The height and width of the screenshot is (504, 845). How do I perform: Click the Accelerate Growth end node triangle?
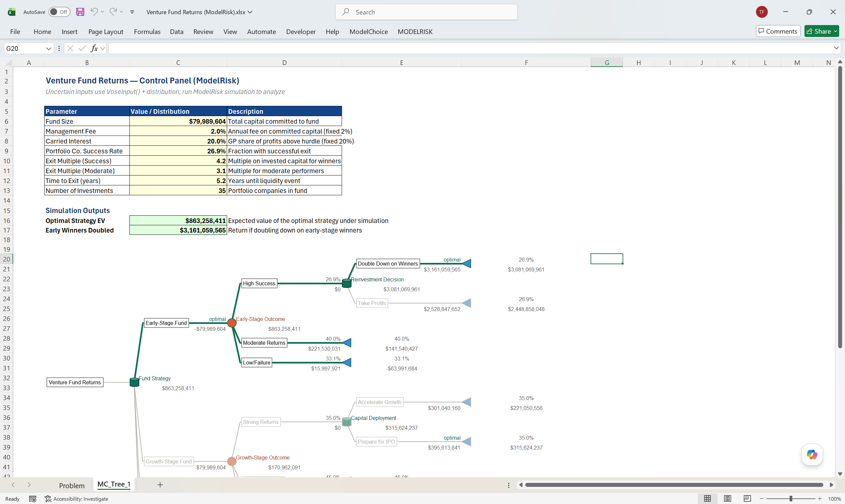coord(467,402)
